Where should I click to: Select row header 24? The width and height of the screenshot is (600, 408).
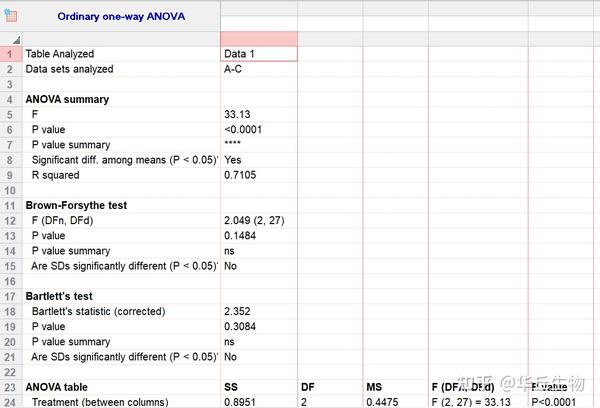click(x=10, y=402)
